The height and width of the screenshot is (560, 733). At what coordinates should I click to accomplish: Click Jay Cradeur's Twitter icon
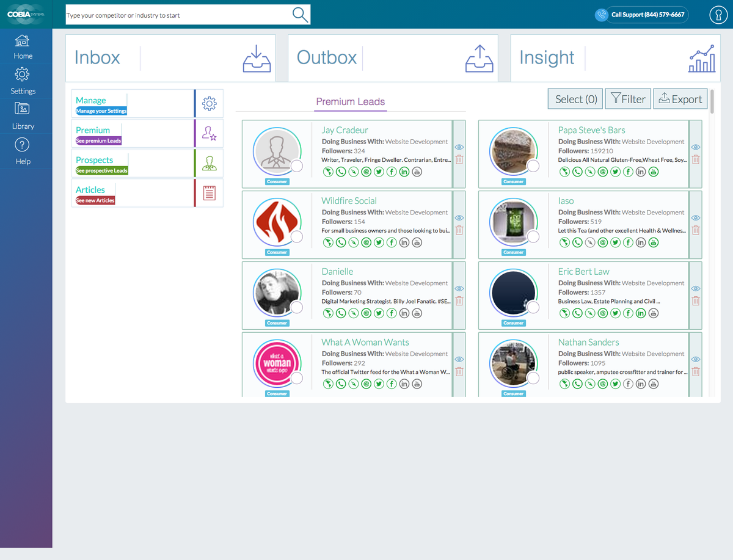click(379, 172)
